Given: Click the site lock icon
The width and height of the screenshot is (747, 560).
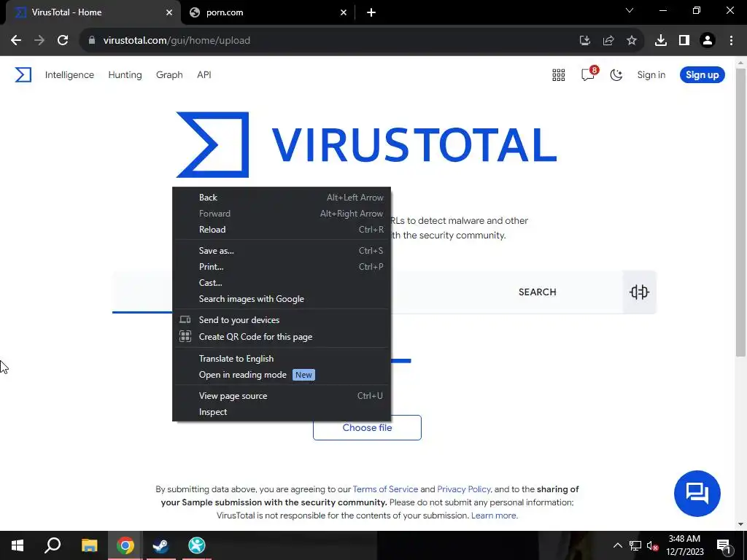Looking at the screenshot, I should coord(92,41).
